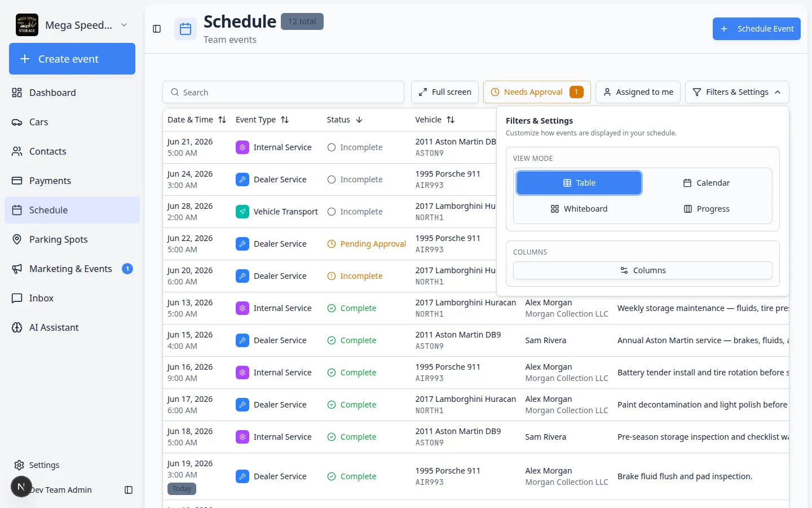Open Dashboard in the sidebar
This screenshot has height=508, width=812.
72,93
